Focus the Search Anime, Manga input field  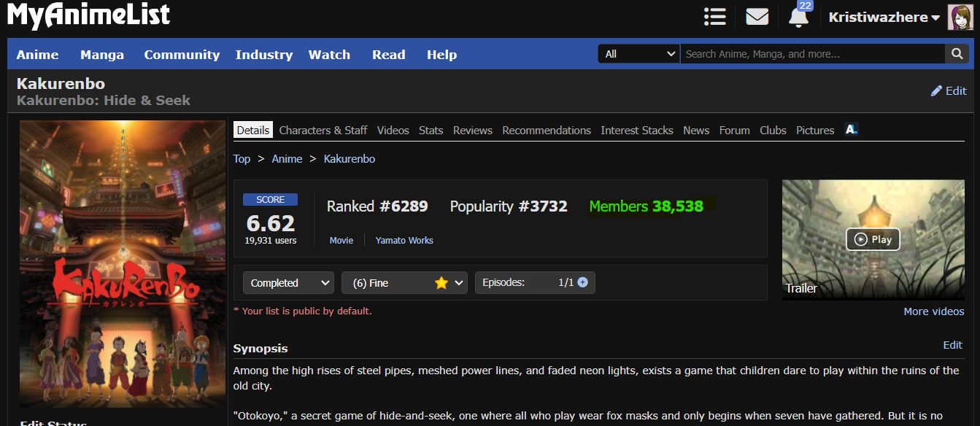tap(813, 54)
